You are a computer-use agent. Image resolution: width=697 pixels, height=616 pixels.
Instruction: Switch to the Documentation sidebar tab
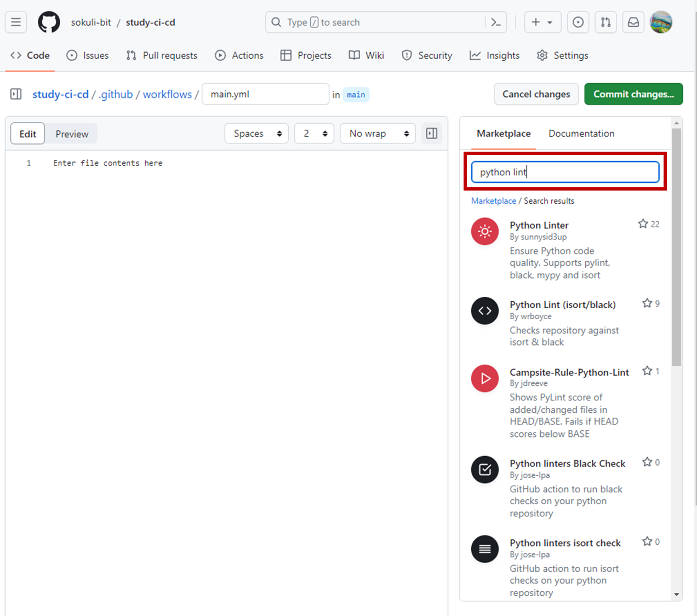[x=581, y=134]
